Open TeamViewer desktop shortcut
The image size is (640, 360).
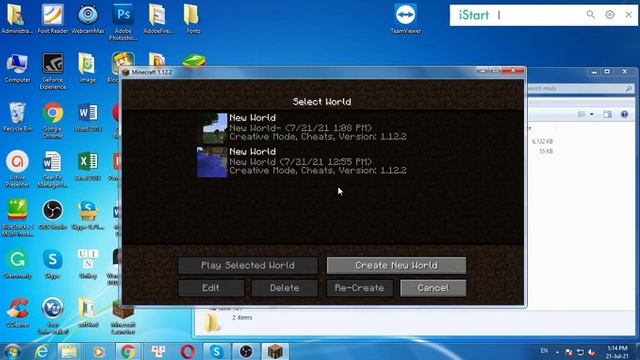click(405, 18)
